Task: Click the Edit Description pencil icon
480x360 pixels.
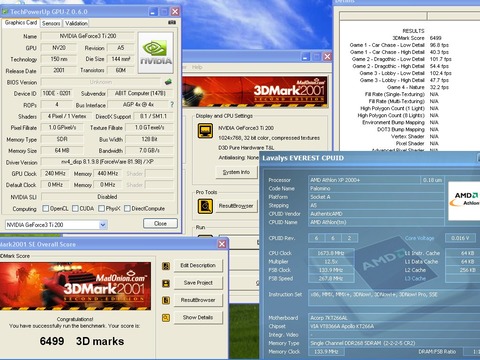Action: [166, 266]
